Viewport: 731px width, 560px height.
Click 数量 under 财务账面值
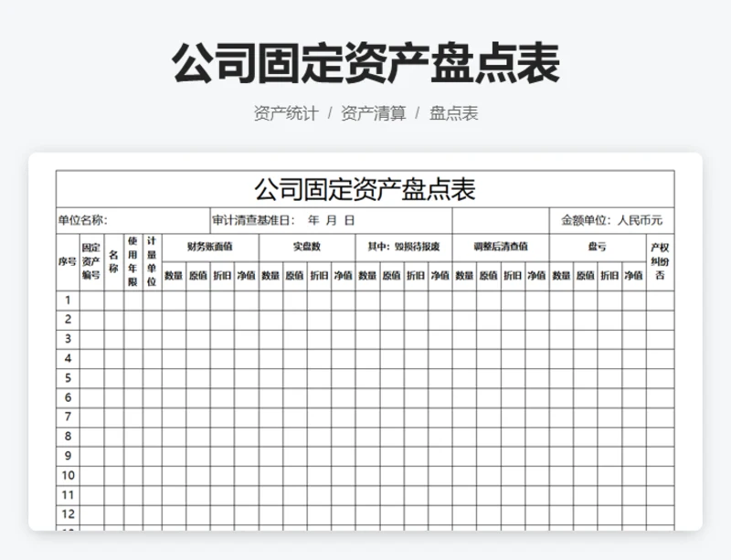click(174, 276)
